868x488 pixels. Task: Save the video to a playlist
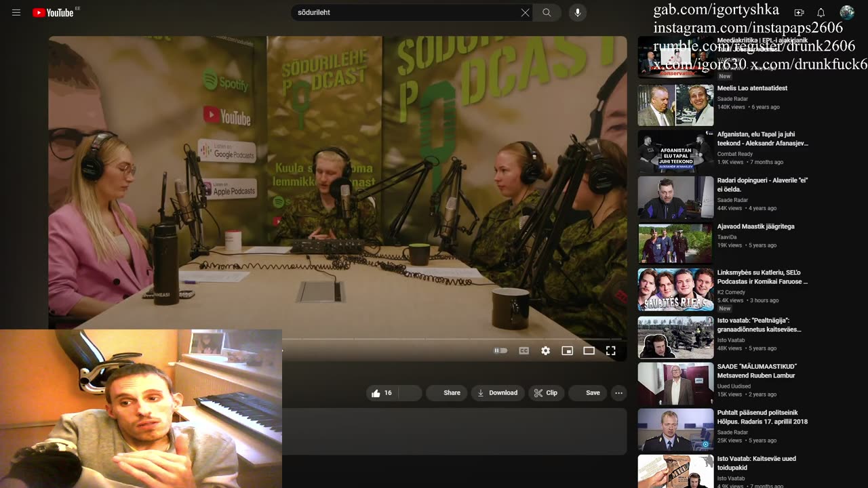click(x=587, y=393)
